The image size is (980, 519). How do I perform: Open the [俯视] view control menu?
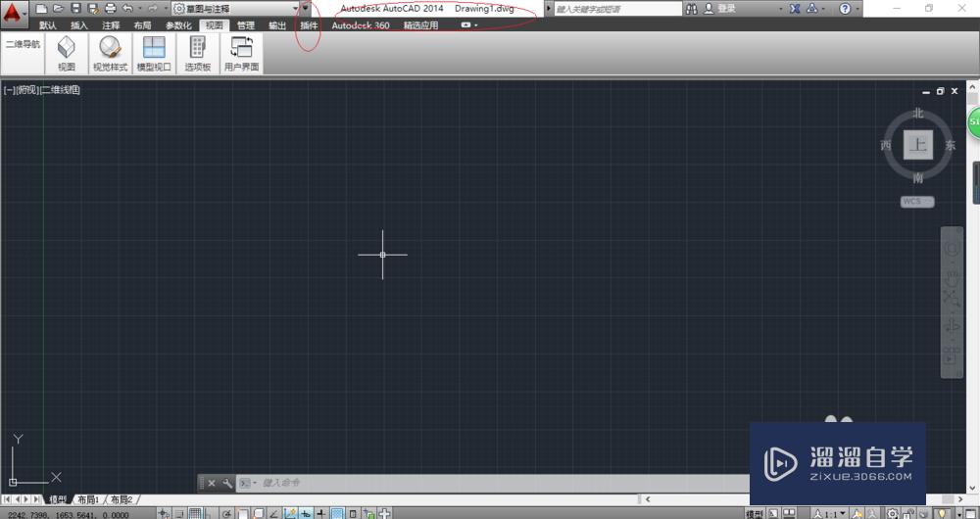coord(27,90)
